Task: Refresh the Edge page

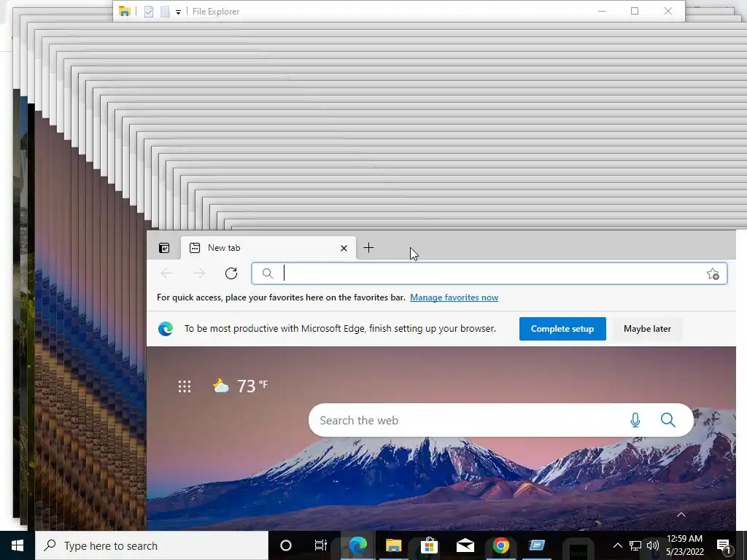Action: [x=231, y=273]
